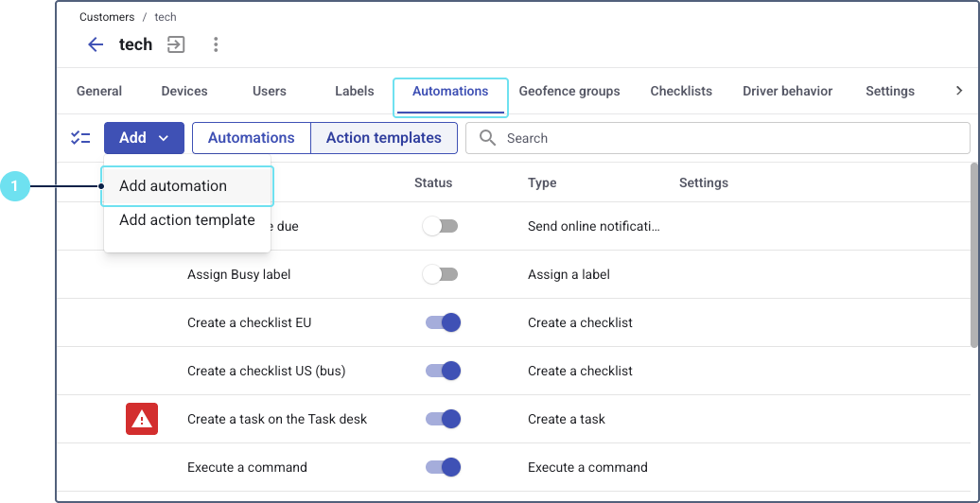980x503 pixels.
Task: Collapse the Add dropdown button
Action: coord(144,138)
